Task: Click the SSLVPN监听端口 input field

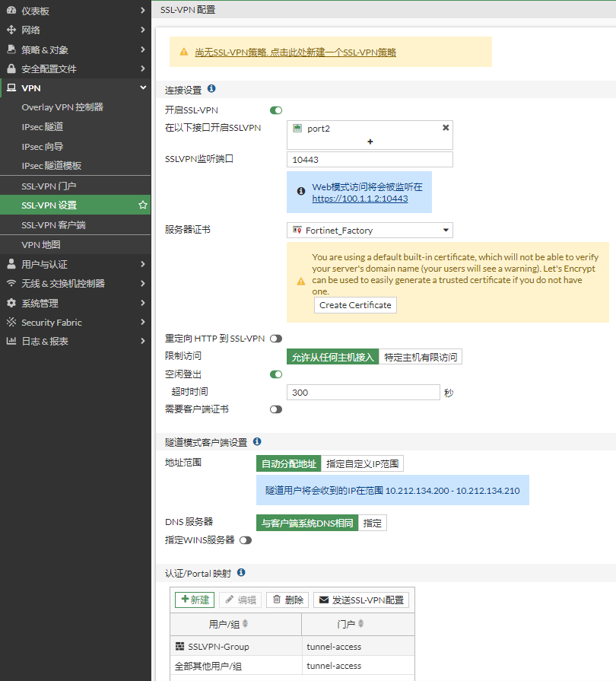Action: point(370,160)
